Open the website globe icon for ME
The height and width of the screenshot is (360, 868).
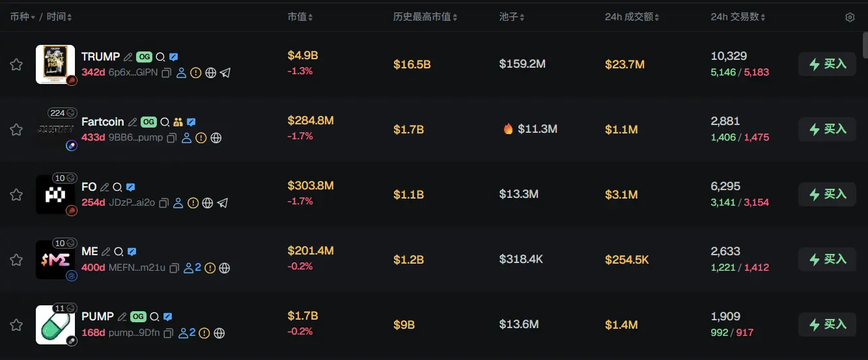(225, 268)
